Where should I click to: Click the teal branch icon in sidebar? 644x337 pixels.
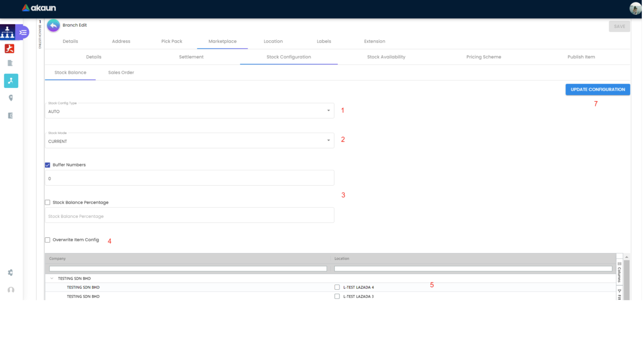[11, 81]
